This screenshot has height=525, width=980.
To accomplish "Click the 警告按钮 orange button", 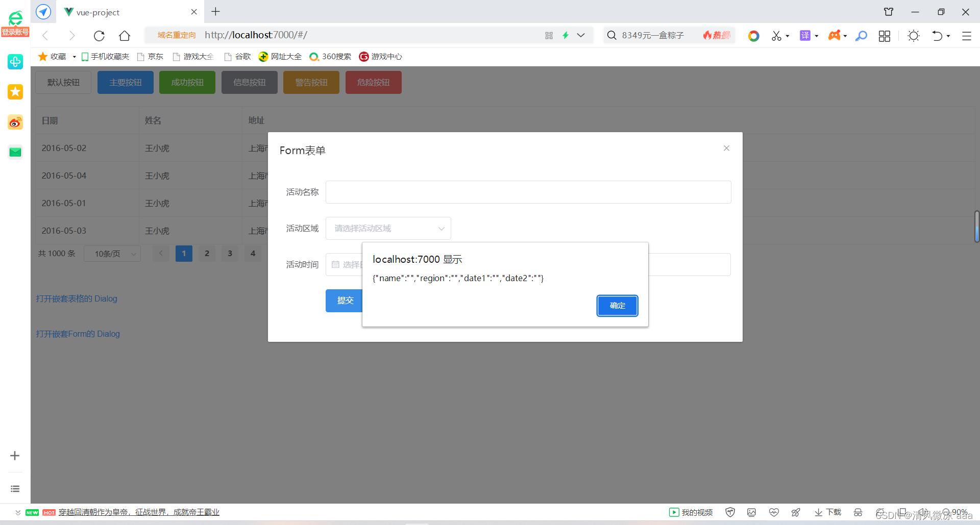I will [x=311, y=82].
